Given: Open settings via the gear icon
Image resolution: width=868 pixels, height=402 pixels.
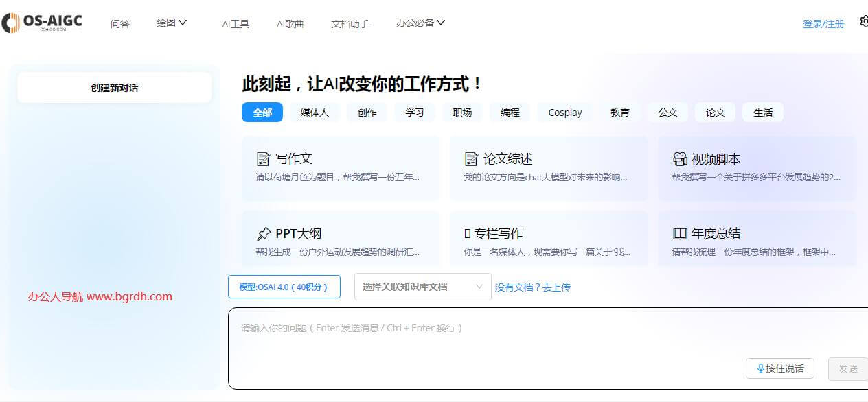Looking at the screenshot, I should pos(863,21).
